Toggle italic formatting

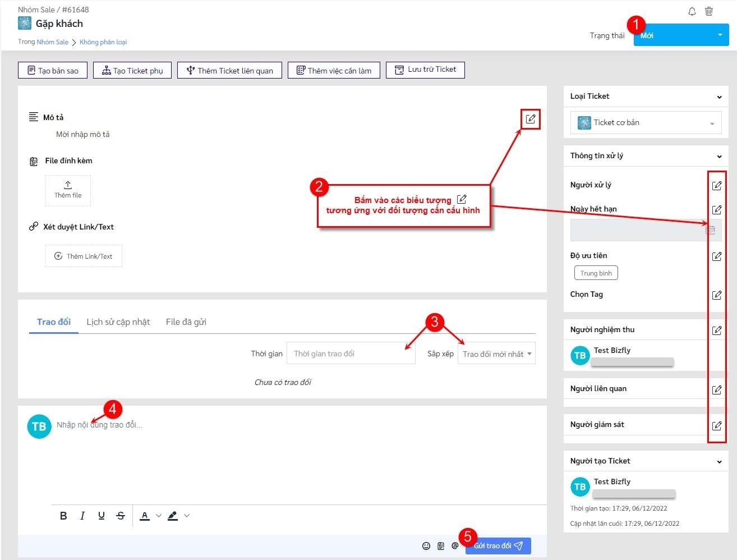coord(82,516)
